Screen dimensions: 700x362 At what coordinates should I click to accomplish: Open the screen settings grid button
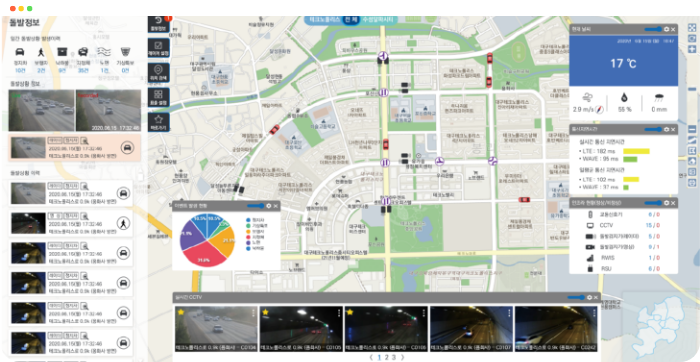[158, 97]
